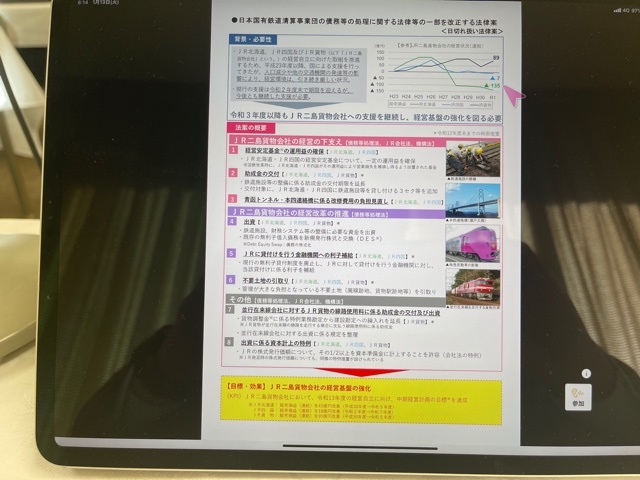Click the purple express train photo
Viewport: 640px width, 480px height.
473,243
